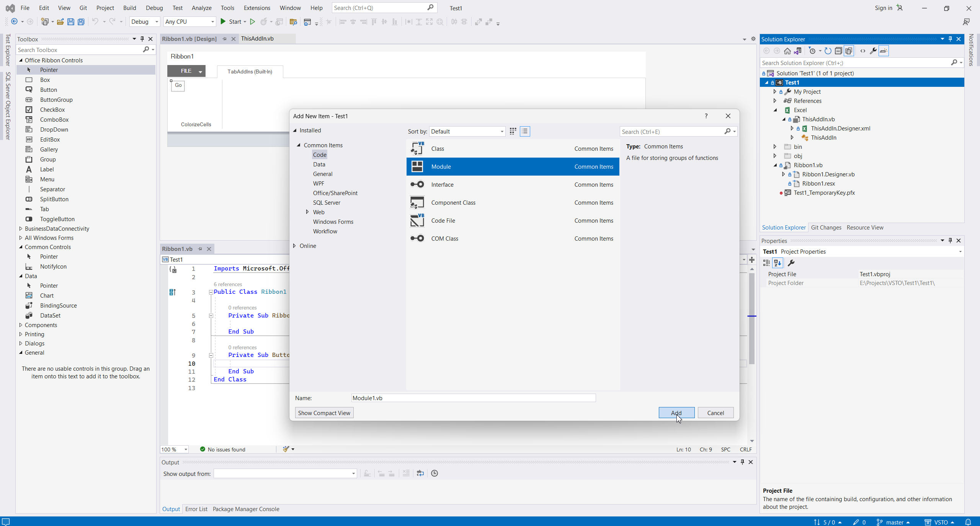Toggle Alphabetical sorting in Properties panel
The height and width of the screenshot is (526, 980).
point(777,263)
